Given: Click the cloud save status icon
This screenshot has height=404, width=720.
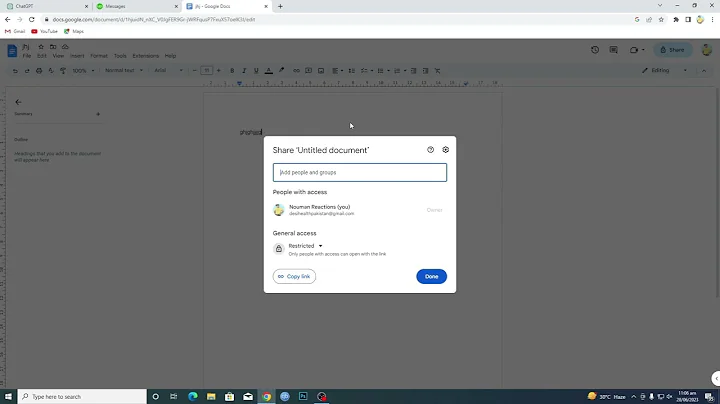Looking at the screenshot, I should click(x=65, y=47).
